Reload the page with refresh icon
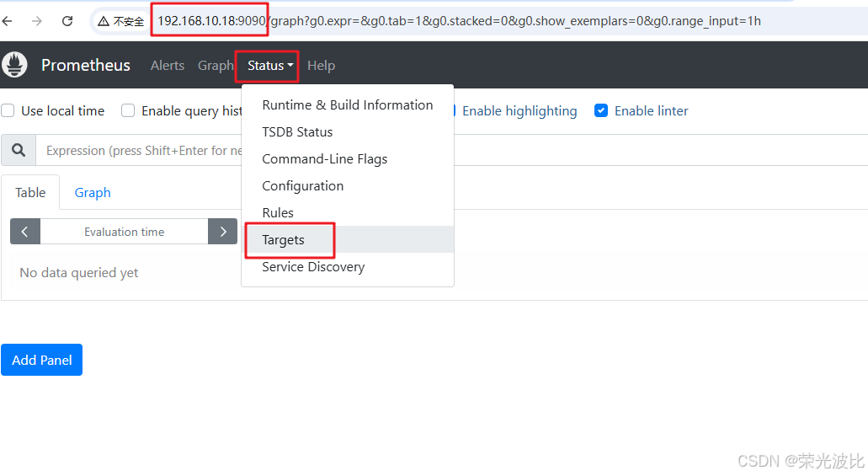The image size is (868, 476). tap(67, 22)
